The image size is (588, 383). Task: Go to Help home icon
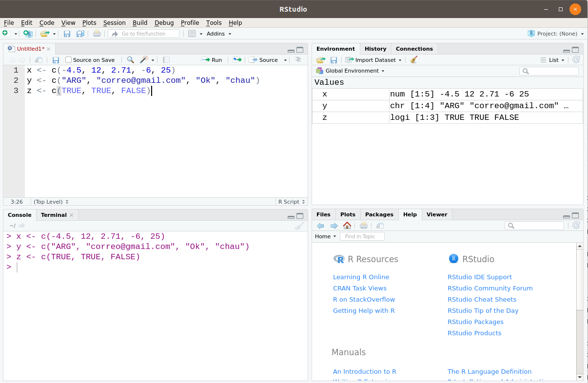pos(347,226)
